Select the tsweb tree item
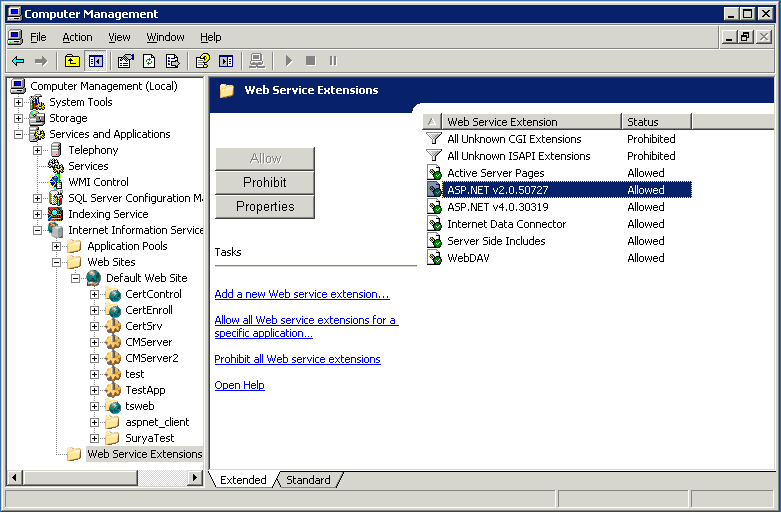 coord(139,406)
